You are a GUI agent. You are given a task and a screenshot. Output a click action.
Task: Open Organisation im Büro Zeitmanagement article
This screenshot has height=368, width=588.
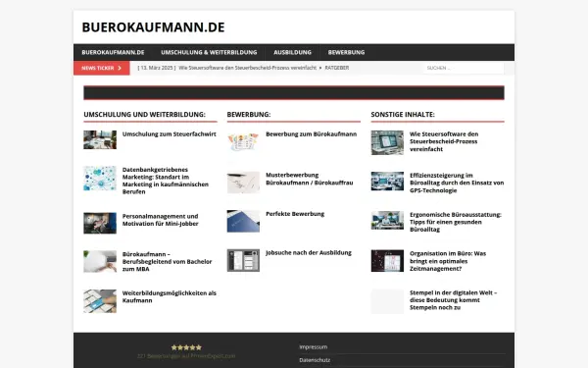(x=448, y=261)
